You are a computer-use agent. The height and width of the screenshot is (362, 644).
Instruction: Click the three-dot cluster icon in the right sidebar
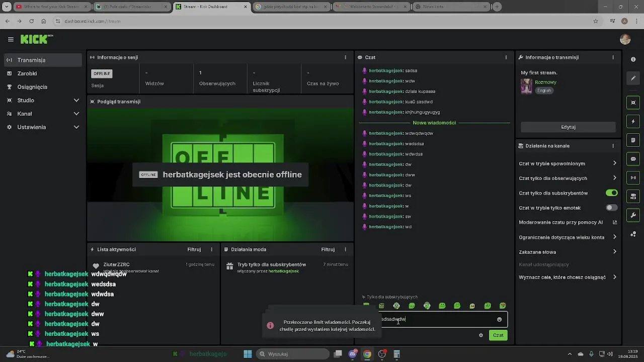633,234
